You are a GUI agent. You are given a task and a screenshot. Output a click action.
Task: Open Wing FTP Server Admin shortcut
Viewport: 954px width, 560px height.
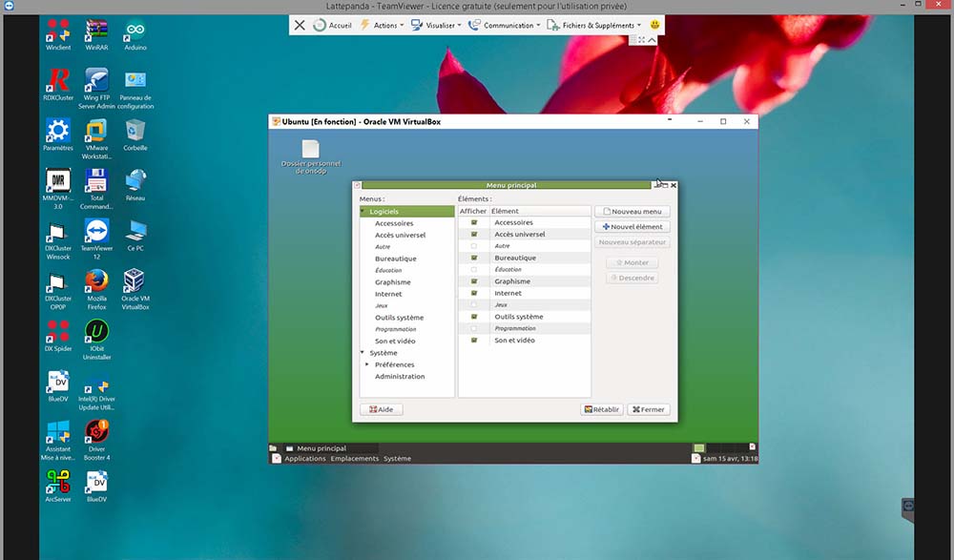tap(96, 89)
